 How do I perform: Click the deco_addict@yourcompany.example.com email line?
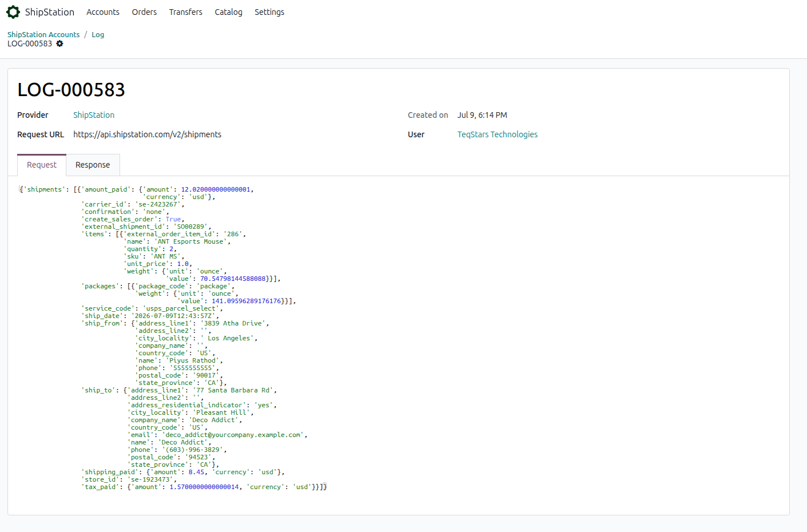pyautogui.click(x=217, y=435)
